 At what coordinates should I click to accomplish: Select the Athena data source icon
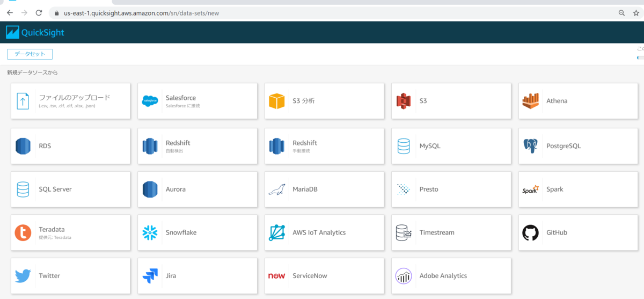530,101
